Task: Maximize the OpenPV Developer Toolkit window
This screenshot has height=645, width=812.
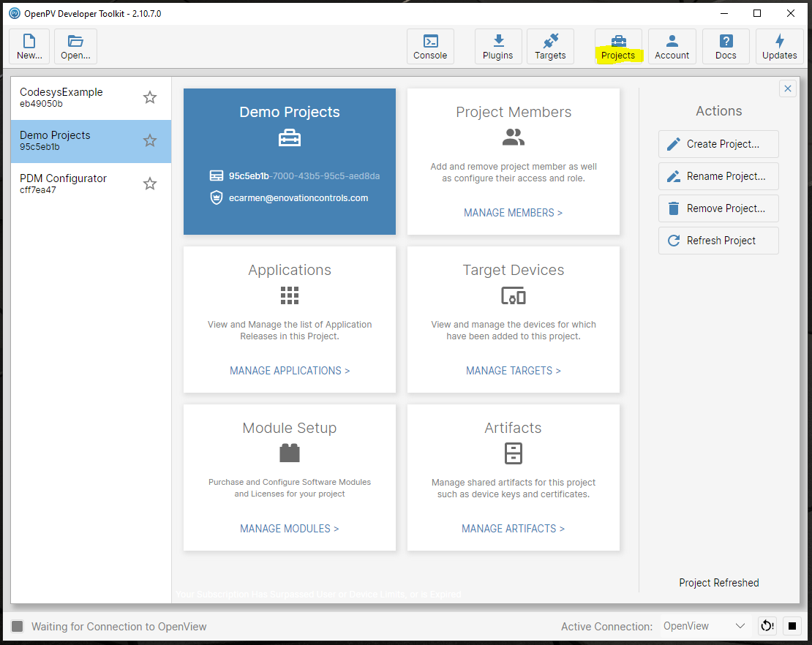Action: 757,13
